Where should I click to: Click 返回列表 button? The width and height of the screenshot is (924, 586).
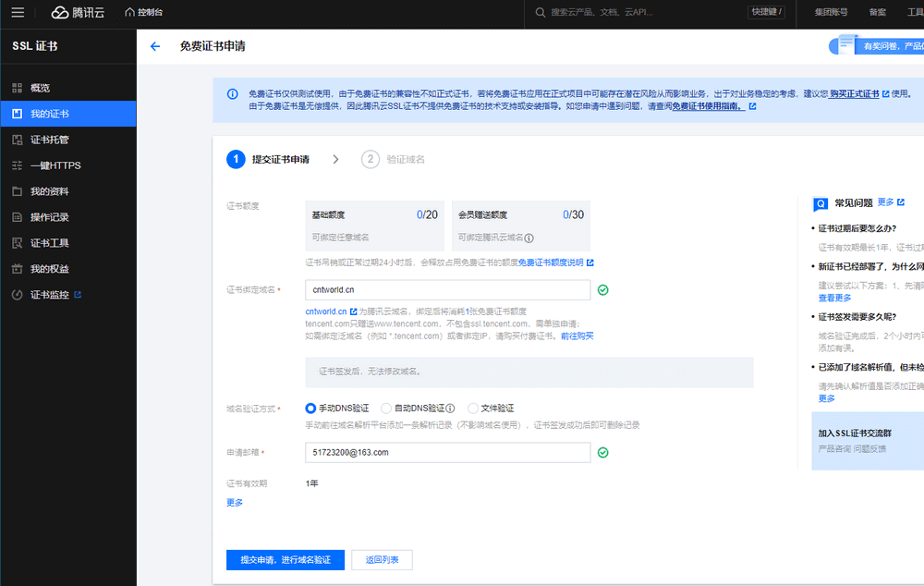coord(382,560)
